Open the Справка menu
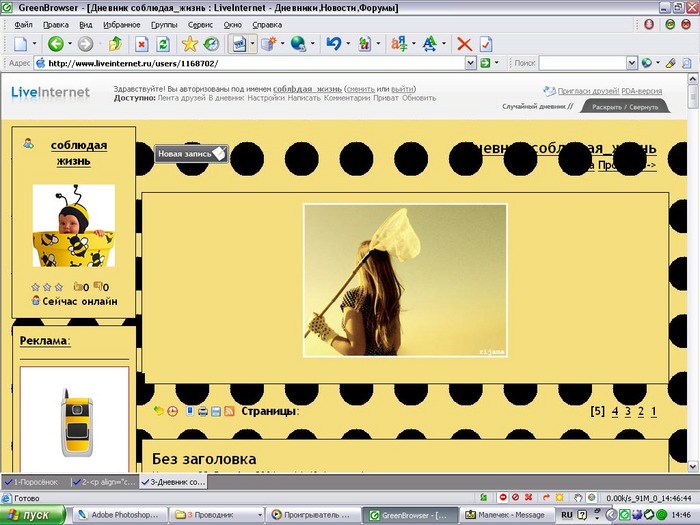Viewport: 700px width, 525px height. [267, 25]
